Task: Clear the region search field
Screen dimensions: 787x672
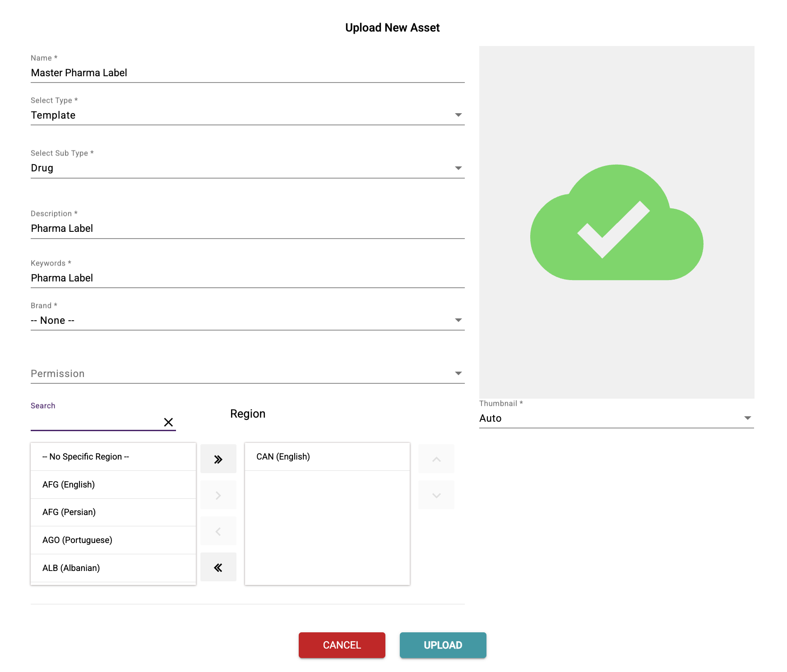Action: [168, 422]
